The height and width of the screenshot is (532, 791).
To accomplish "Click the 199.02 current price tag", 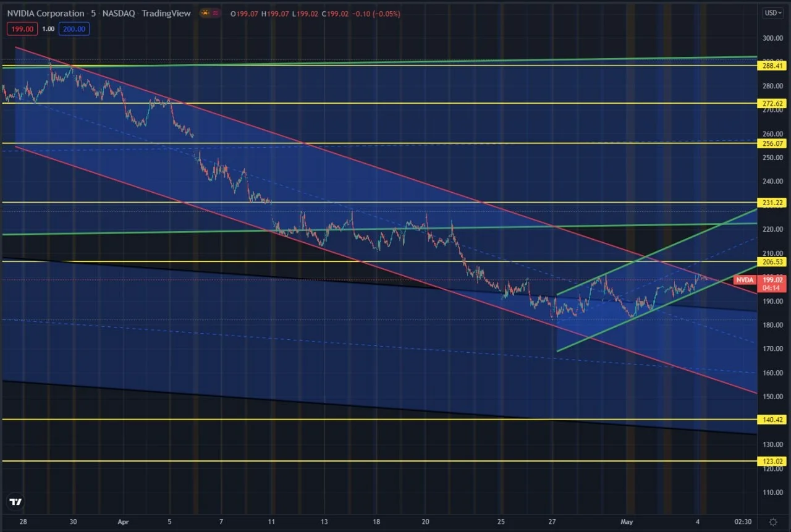I will click(x=771, y=279).
